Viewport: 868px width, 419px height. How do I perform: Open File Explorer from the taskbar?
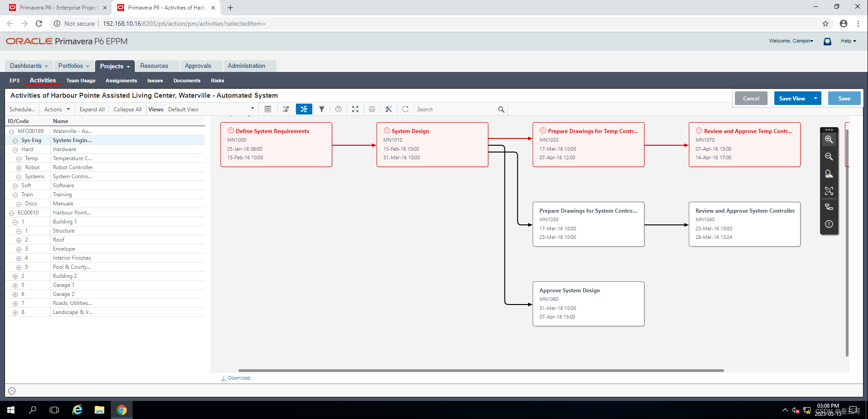tap(100, 410)
